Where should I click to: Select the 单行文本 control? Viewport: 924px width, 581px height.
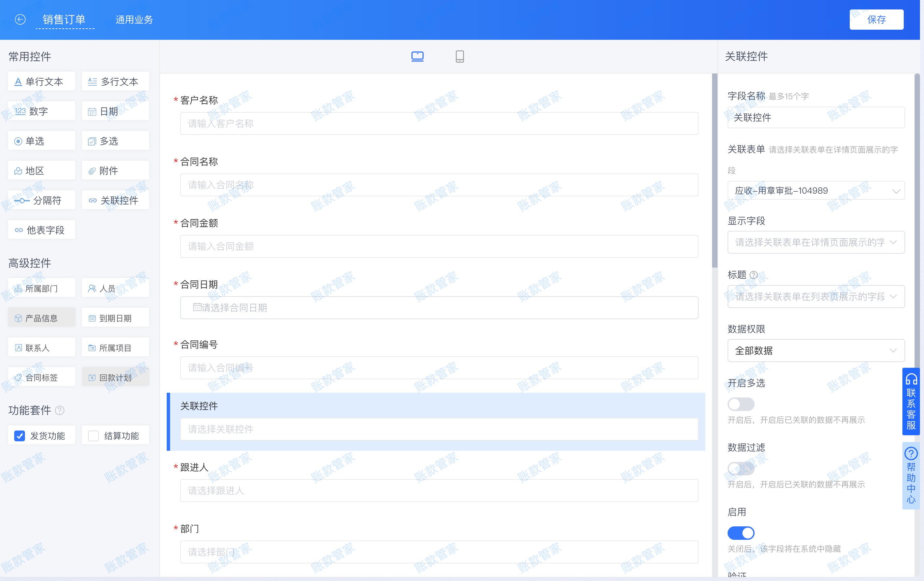click(41, 81)
